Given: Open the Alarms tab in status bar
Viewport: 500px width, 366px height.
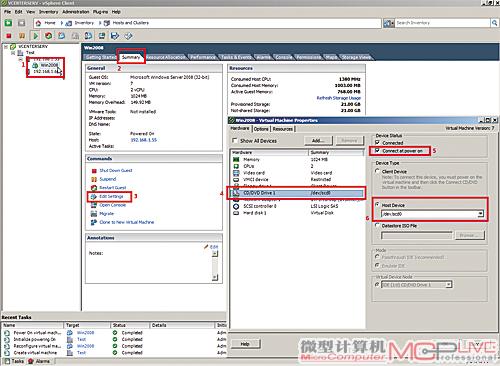Looking at the screenshot, I should [39, 361].
